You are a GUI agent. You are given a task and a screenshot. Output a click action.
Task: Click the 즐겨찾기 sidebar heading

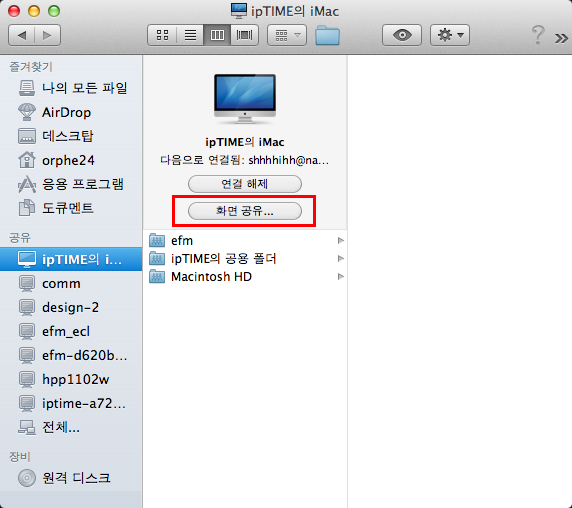tap(31, 67)
